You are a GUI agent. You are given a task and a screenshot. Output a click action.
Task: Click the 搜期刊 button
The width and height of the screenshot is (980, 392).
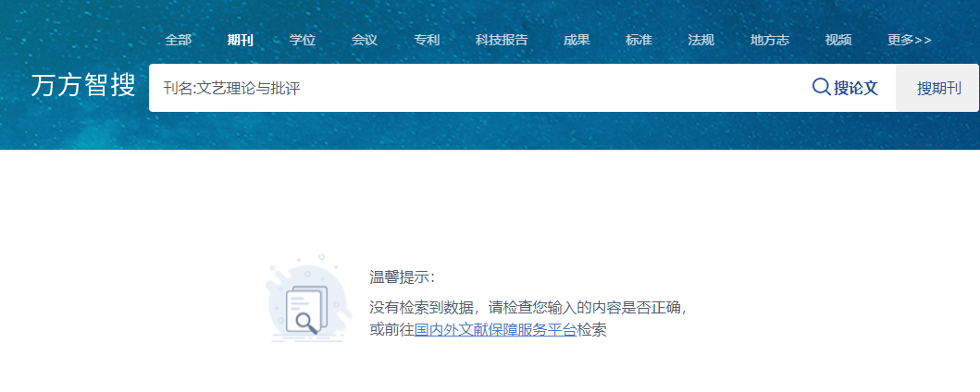click(x=938, y=89)
